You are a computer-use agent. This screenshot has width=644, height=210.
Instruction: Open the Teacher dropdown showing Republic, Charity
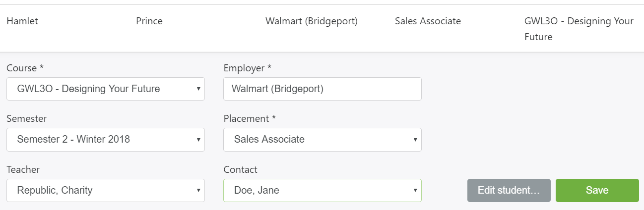tap(105, 190)
